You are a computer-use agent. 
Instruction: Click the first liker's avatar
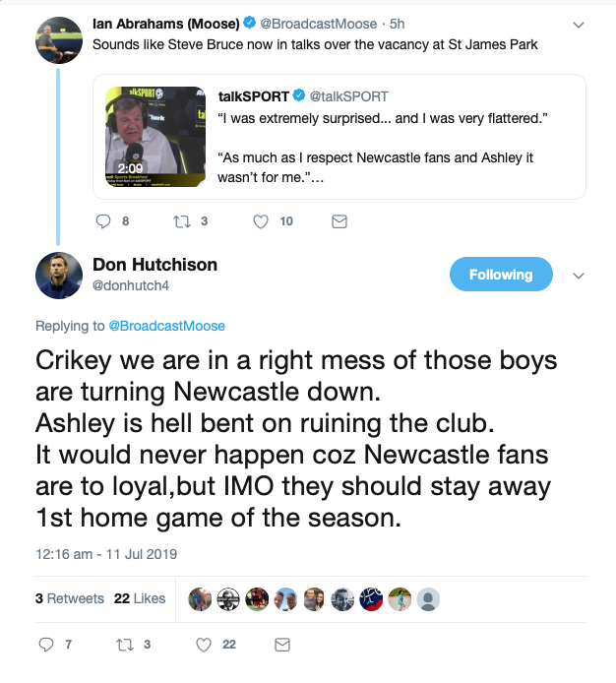tap(200, 599)
